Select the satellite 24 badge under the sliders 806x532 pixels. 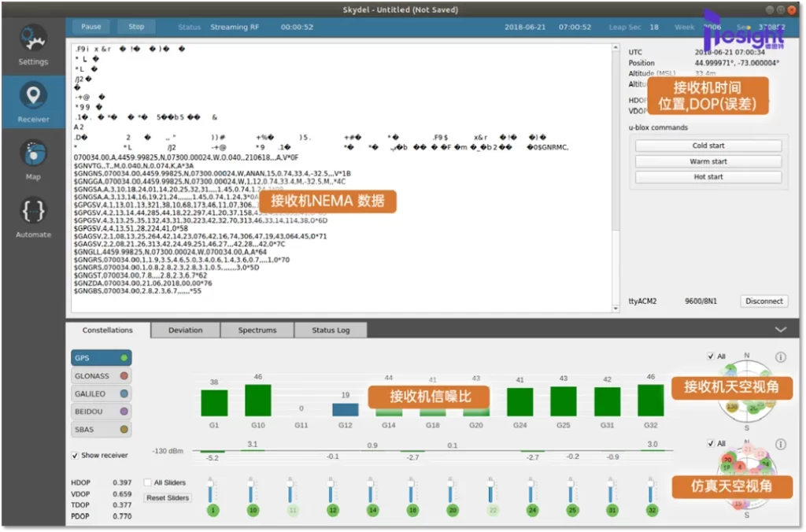click(x=532, y=510)
